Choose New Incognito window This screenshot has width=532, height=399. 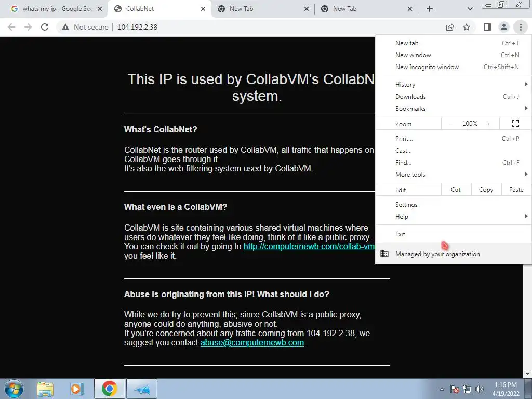click(454, 67)
